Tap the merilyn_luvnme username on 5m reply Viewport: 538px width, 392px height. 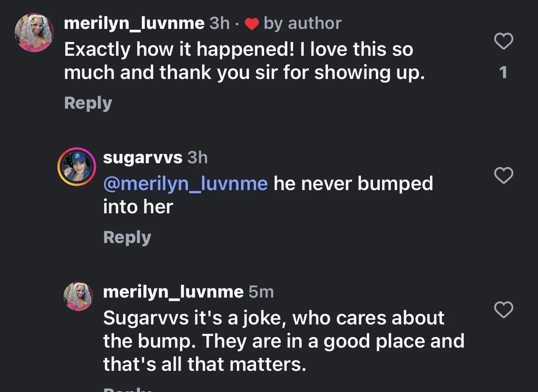coord(173,292)
